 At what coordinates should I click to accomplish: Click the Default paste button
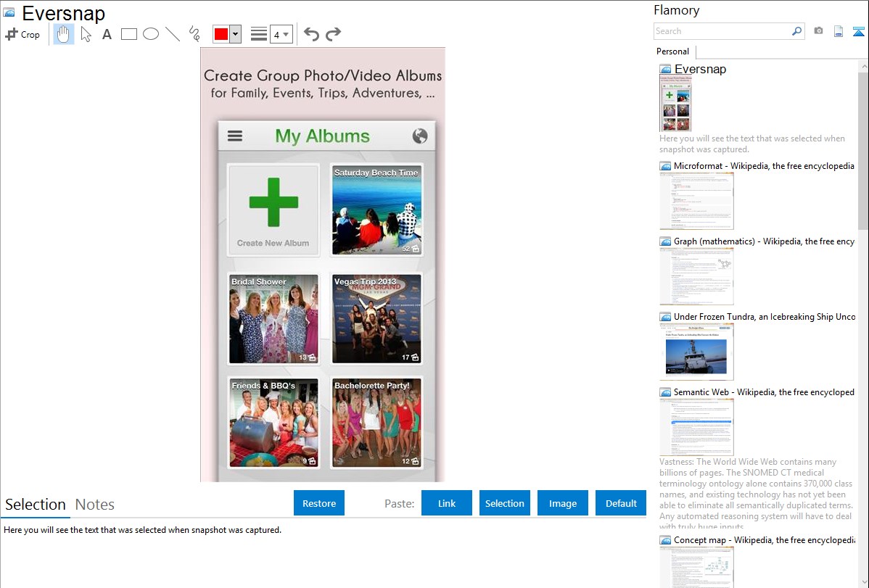621,503
